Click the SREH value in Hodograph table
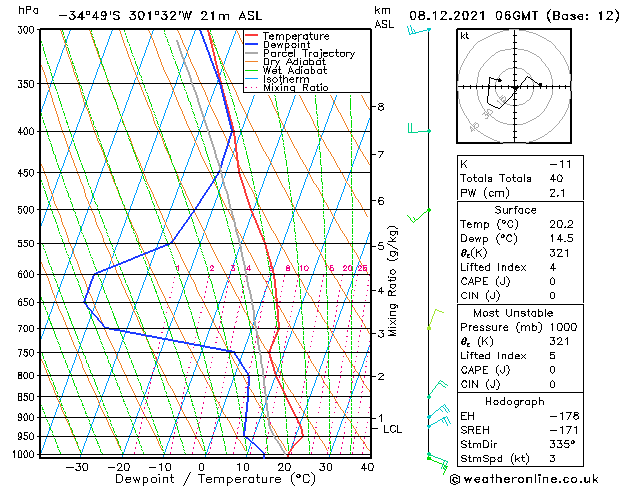Image resolution: width=629 pixels, height=486 pixels. coord(564,430)
